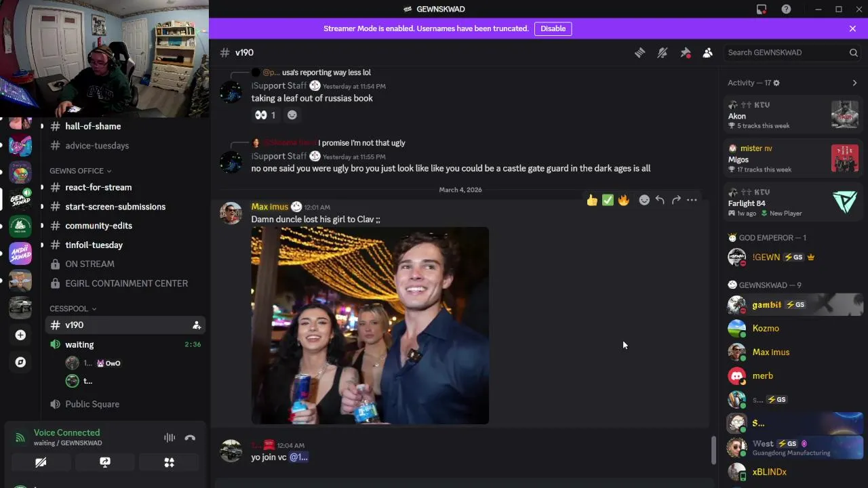Open the discover servers compass icon

[20, 362]
